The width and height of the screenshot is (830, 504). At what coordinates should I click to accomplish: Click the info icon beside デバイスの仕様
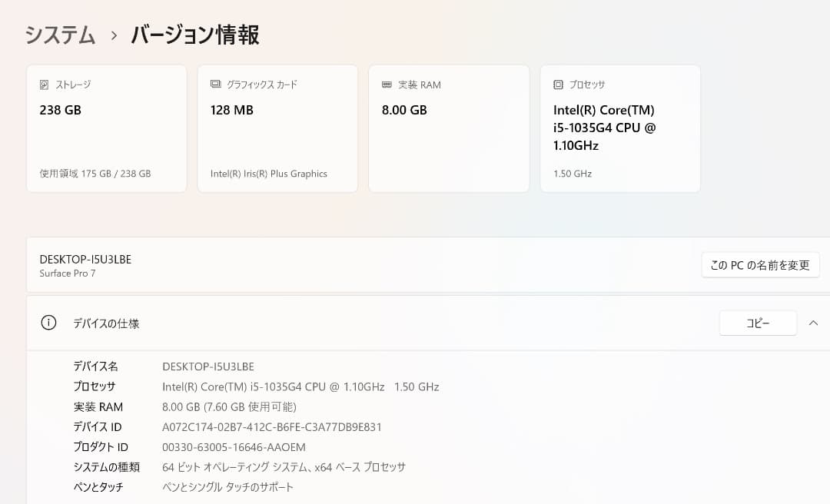(x=48, y=323)
